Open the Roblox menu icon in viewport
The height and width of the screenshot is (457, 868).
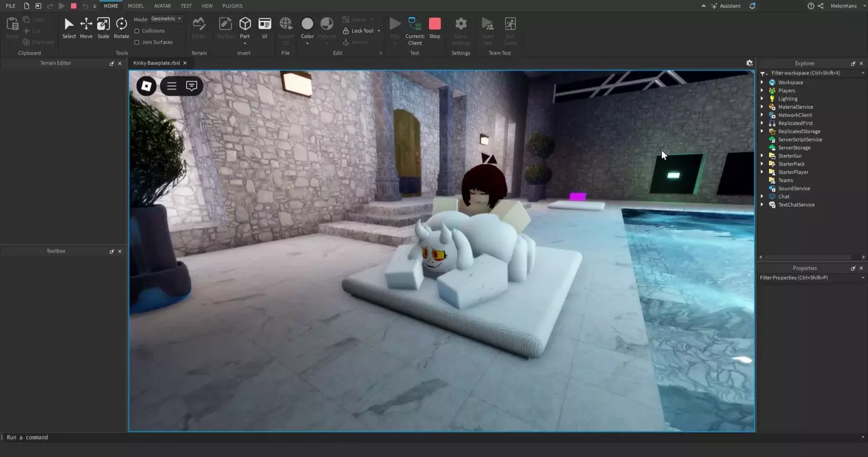coord(147,86)
